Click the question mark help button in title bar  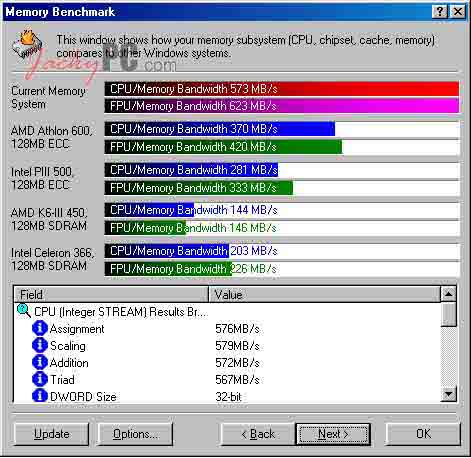tap(440, 12)
